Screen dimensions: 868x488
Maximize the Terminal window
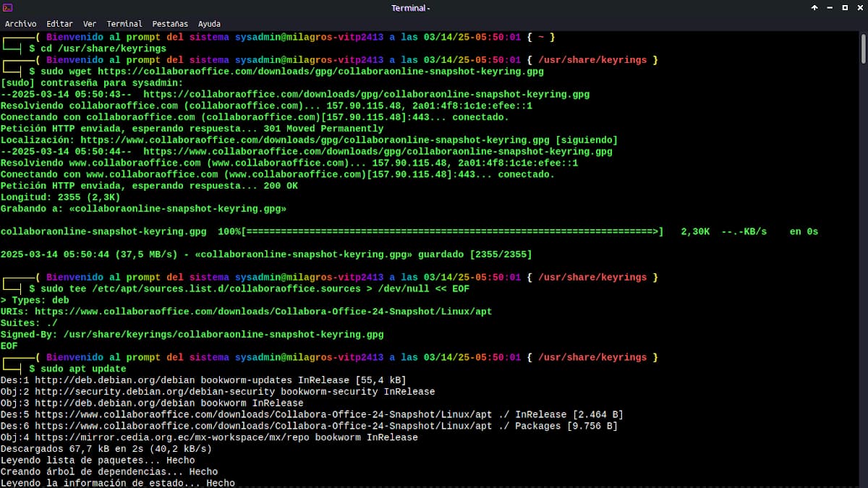845,8
